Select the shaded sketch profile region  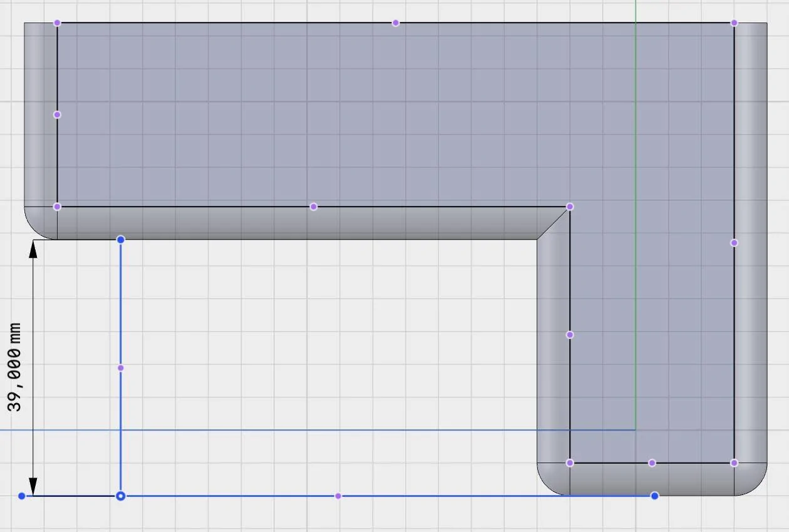313,113
